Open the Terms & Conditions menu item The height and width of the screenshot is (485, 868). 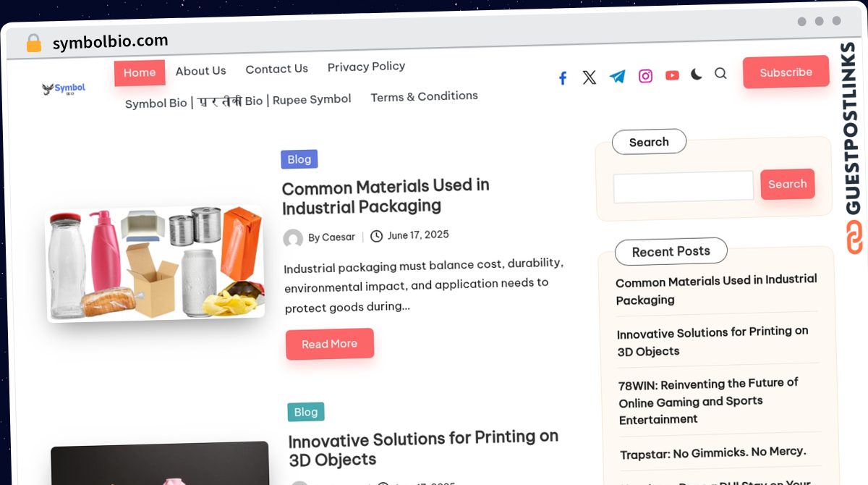pyautogui.click(x=424, y=96)
